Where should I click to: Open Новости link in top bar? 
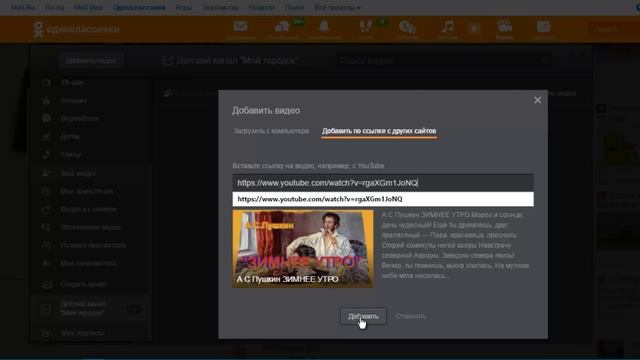point(261,7)
